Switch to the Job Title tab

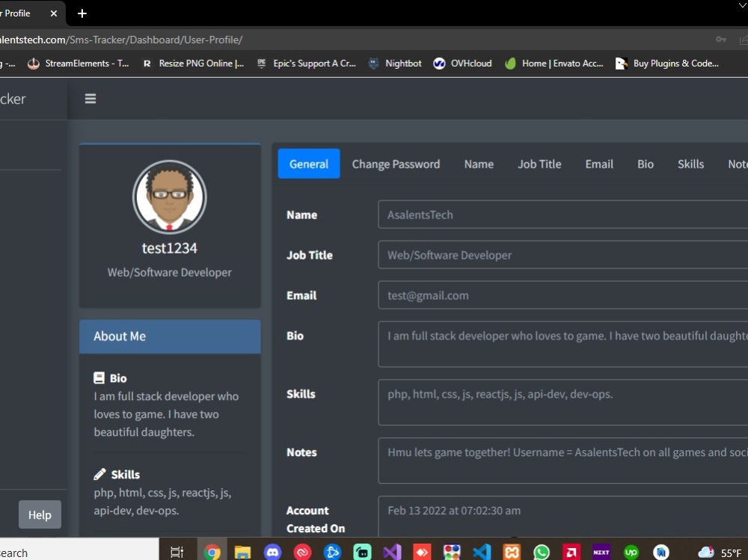pos(539,164)
